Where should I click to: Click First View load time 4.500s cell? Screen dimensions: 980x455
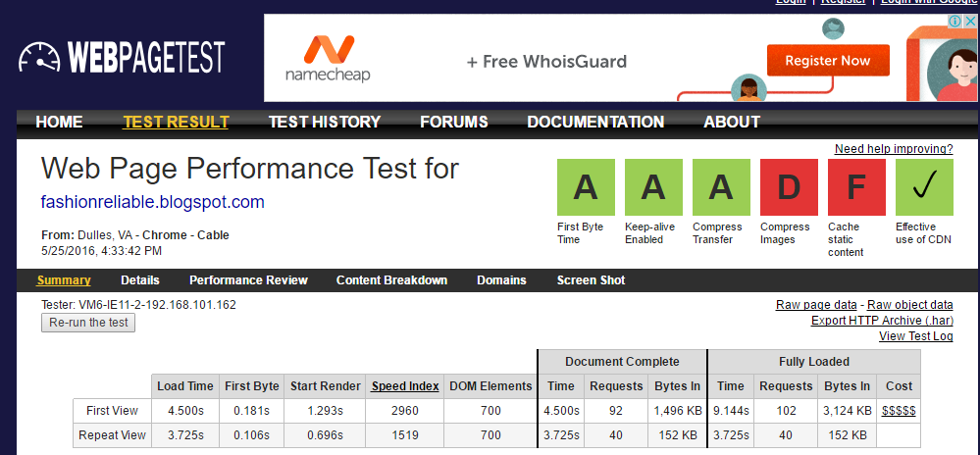pos(185,411)
